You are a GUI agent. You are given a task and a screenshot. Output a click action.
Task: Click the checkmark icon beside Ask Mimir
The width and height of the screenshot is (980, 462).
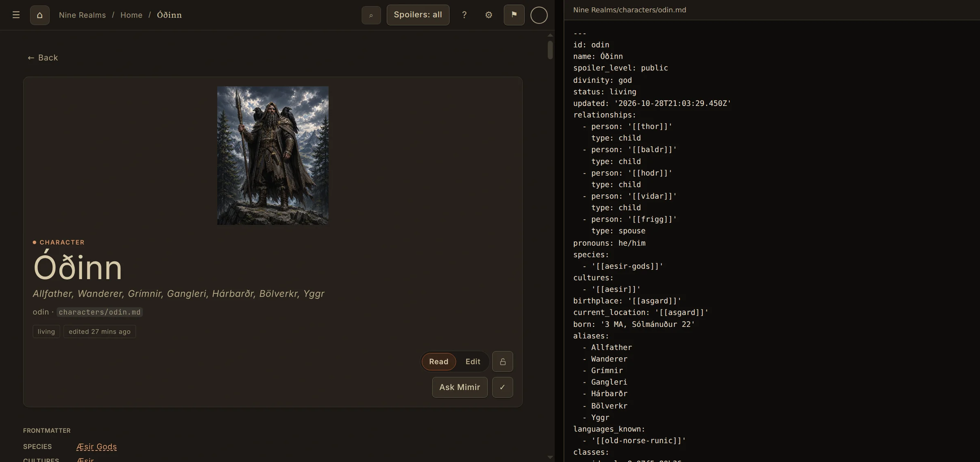pos(502,387)
